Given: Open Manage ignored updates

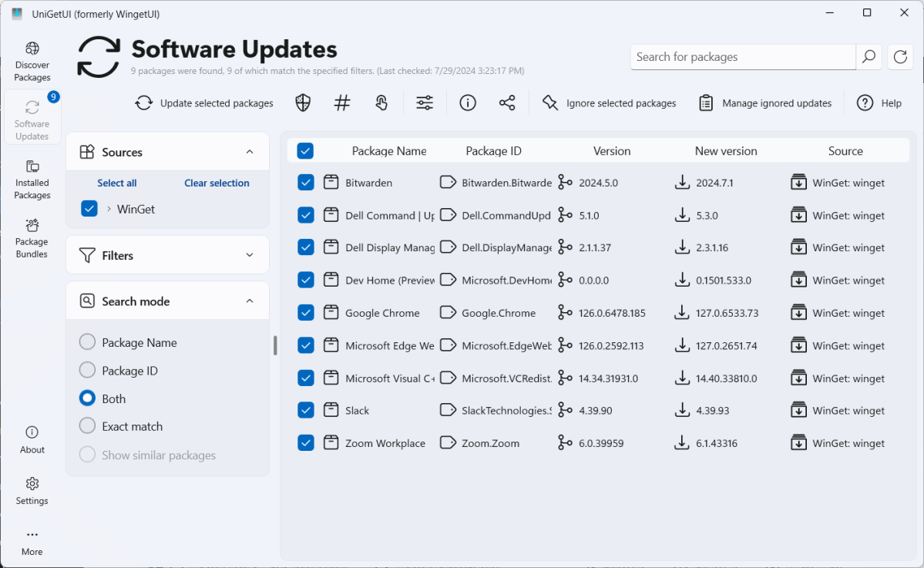Looking at the screenshot, I should [x=764, y=103].
